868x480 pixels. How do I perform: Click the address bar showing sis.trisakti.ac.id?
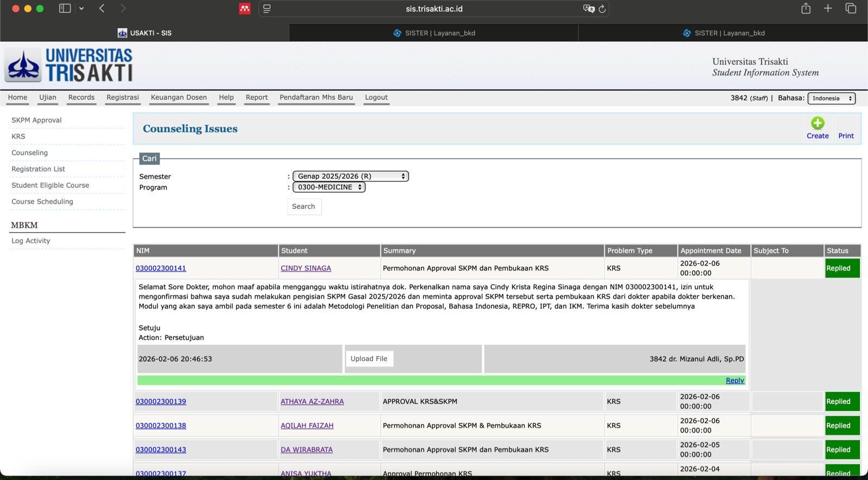point(434,9)
